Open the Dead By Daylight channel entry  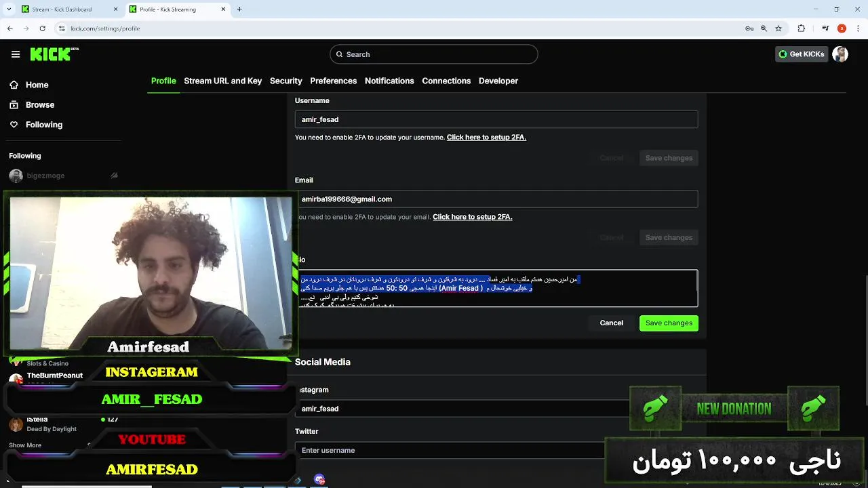point(52,425)
